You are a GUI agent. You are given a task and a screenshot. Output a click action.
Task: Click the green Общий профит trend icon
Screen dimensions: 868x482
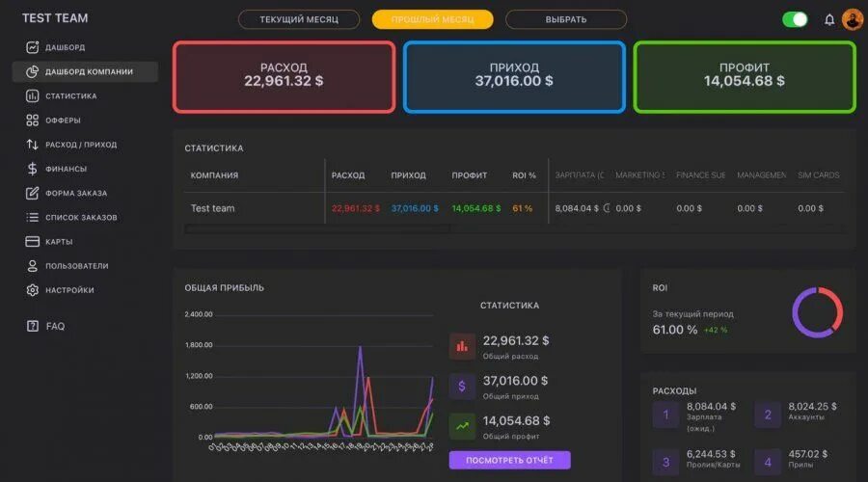(462, 426)
